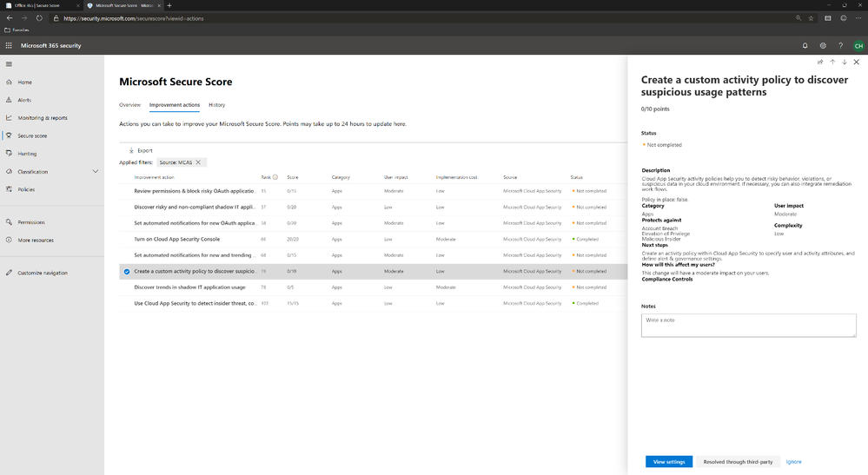Open Use Cloud App Security to detect insider threat
The width and height of the screenshot is (868, 475).
coord(373,303)
